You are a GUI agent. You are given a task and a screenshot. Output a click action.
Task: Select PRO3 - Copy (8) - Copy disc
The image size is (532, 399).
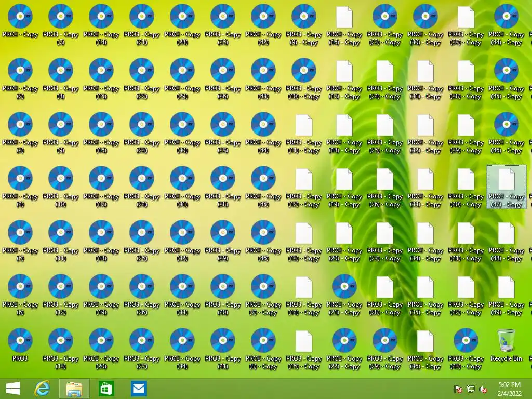(x=263, y=340)
